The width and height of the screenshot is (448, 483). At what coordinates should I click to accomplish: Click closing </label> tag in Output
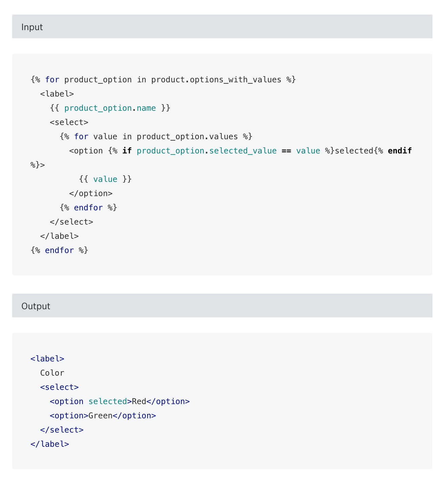coord(50,444)
